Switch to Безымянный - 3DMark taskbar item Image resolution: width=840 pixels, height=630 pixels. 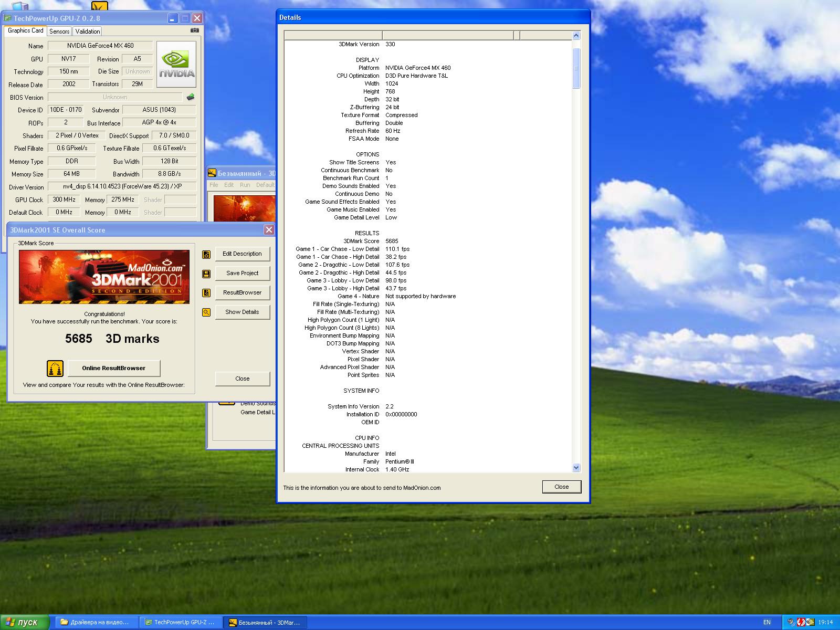coord(265,622)
